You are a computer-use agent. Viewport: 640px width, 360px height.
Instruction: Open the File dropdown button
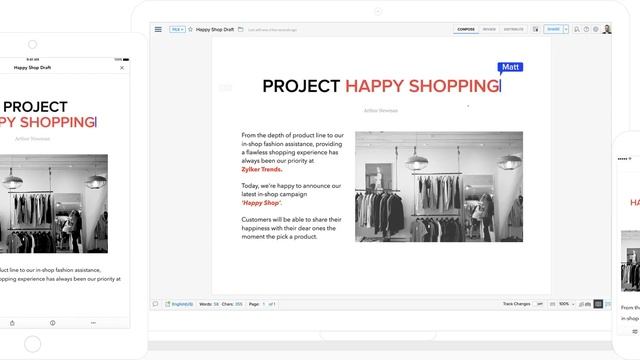pyautogui.click(x=177, y=29)
